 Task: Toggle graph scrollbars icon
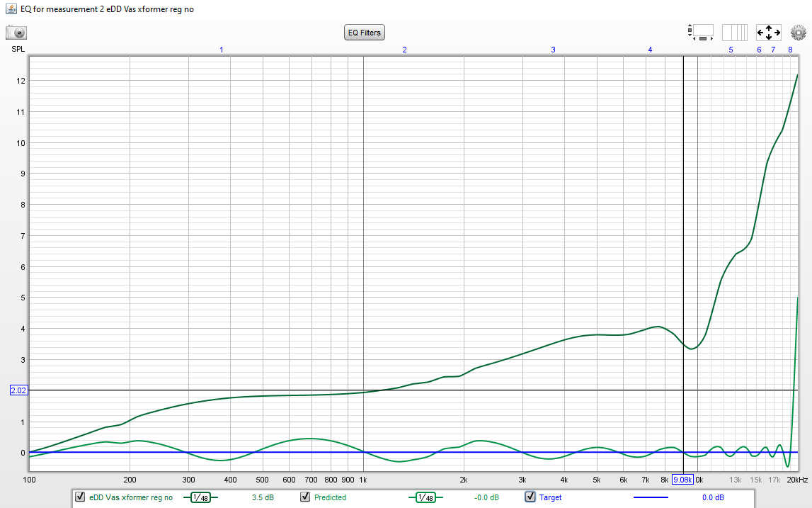point(700,32)
